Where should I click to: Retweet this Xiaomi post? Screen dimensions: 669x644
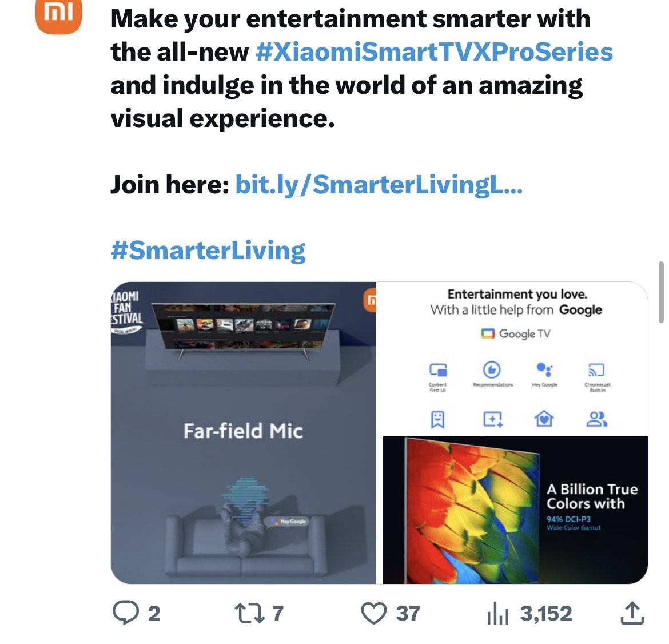249,613
